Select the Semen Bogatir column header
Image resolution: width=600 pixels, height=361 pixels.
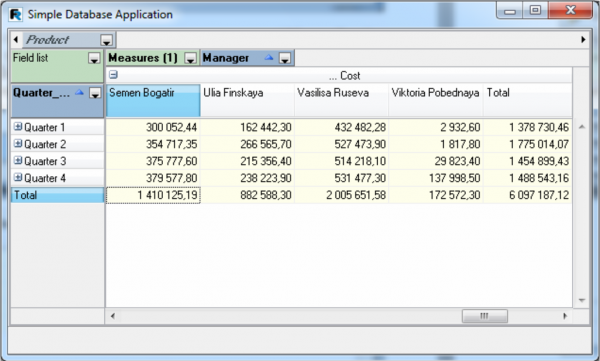point(153,100)
